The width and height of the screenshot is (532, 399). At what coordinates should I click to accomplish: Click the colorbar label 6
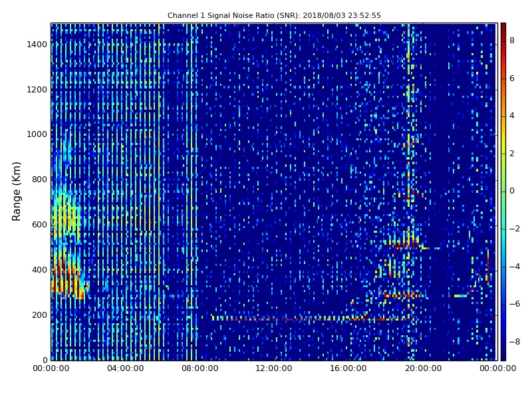point(512,78)
